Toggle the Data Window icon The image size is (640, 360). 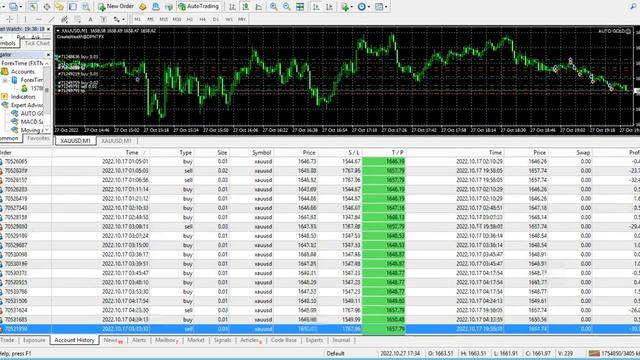point(47,7)
